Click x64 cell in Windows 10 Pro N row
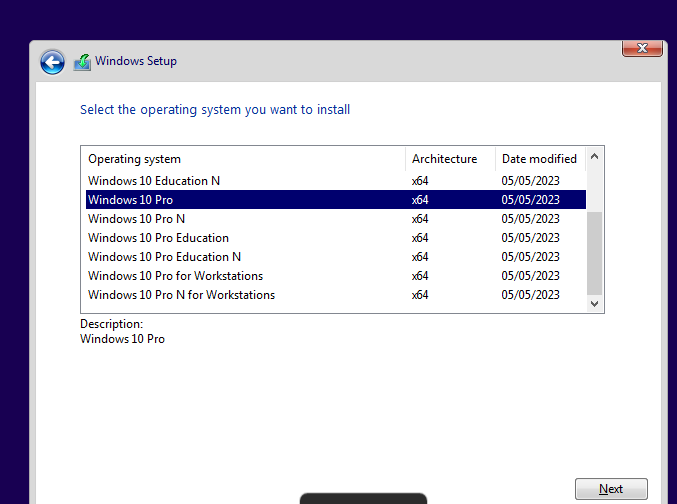The width and height of the screenshot is (677, 504). point(420,219)
